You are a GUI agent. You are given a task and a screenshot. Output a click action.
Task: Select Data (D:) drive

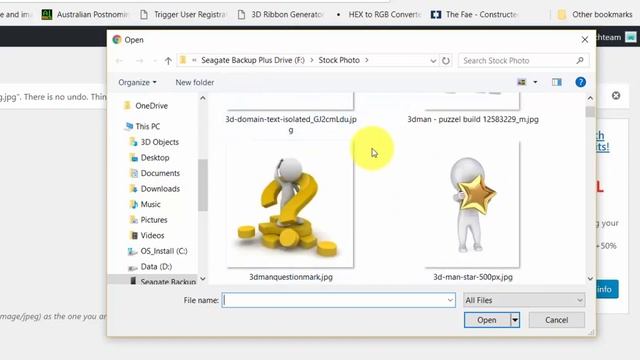[150, 267]
